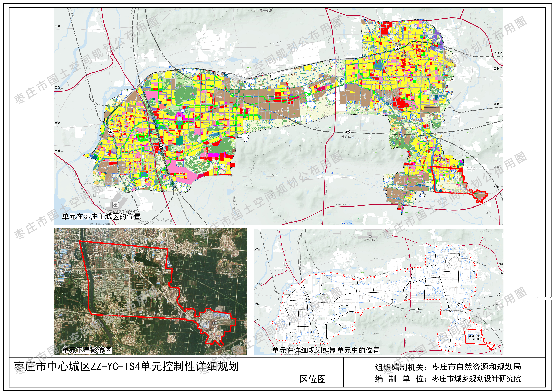
Task: Click the 枣庄南站 label in top map
Action: click(348, 137)
